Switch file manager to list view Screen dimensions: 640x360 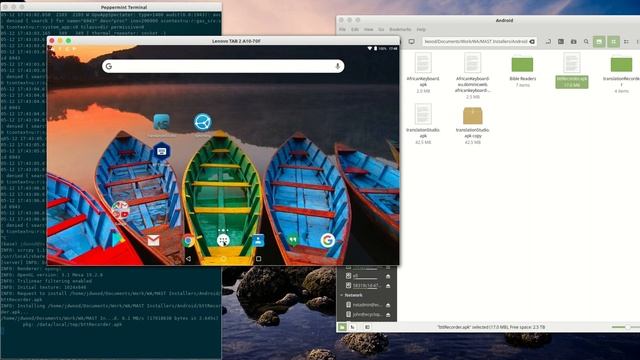[x=626, y=42]
